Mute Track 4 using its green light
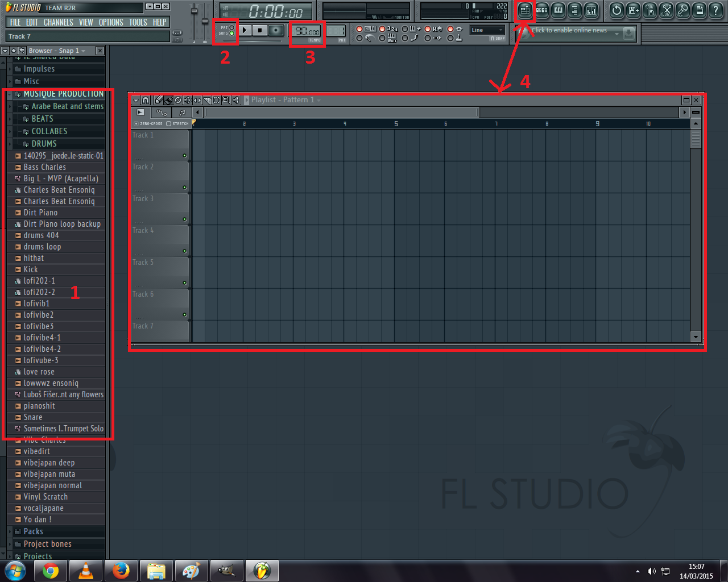The width and height of the screenshot is (728, 582). [184, 251]
